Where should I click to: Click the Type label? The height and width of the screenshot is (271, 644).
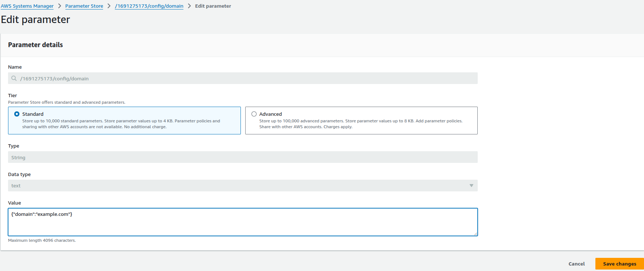tap(14, 146)
